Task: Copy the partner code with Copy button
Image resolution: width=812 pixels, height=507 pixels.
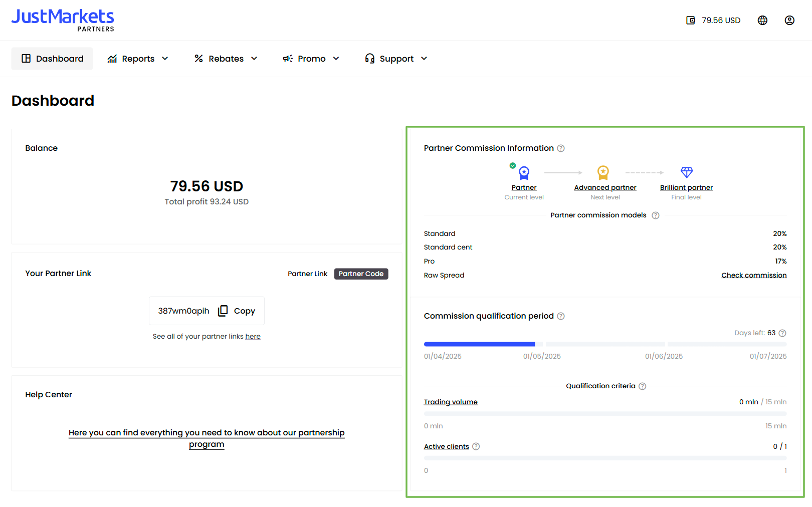Action: tap(237, 311)
